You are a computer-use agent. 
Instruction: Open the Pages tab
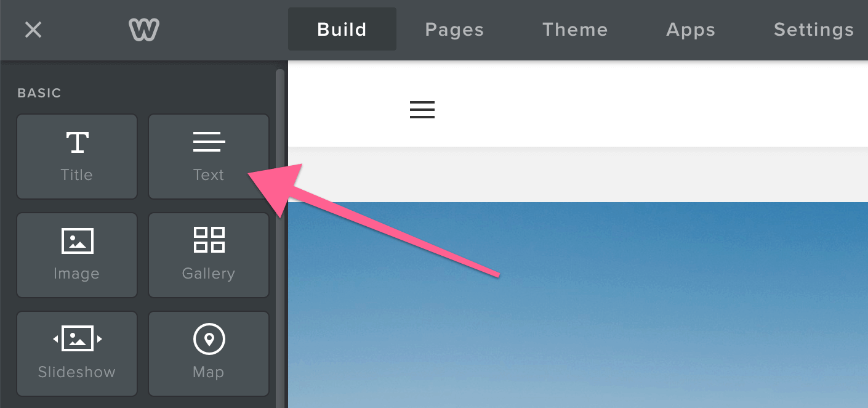click(454, 30)
